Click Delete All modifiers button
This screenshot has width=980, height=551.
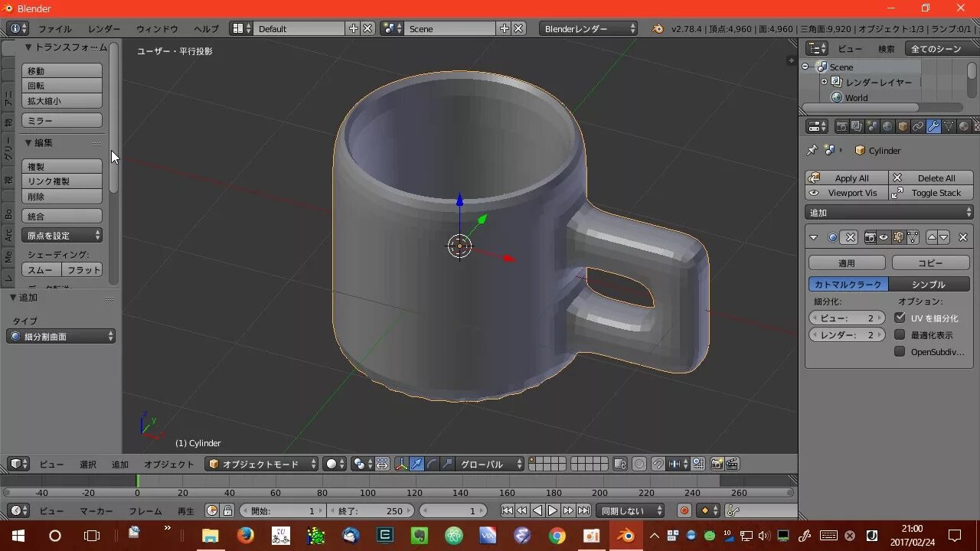tap(931, 178)
